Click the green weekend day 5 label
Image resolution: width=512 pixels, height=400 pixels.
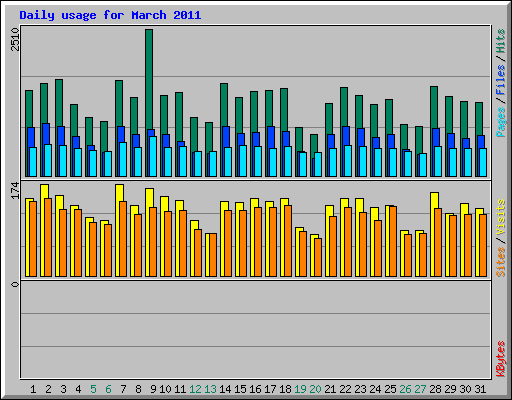click(93, 389)
